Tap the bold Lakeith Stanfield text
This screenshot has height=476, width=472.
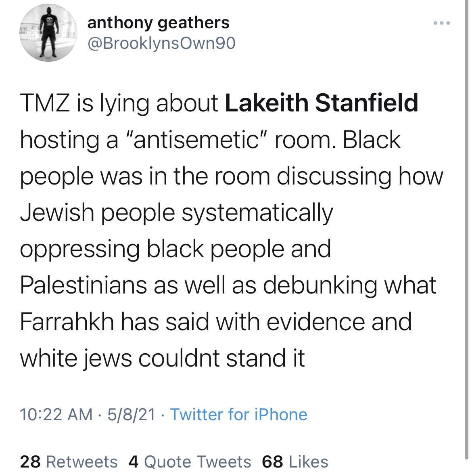coord(322,103)
